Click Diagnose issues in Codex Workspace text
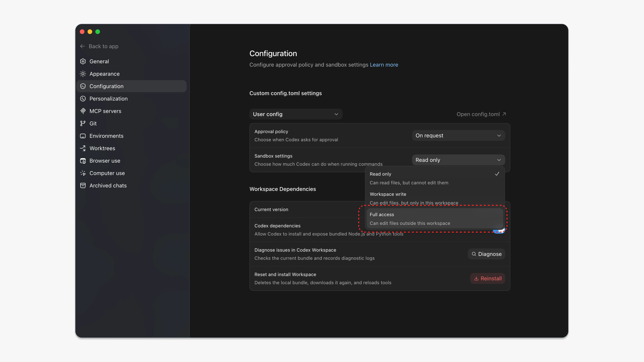The width and height of the screenshot is (644, 362). (295, 250)
